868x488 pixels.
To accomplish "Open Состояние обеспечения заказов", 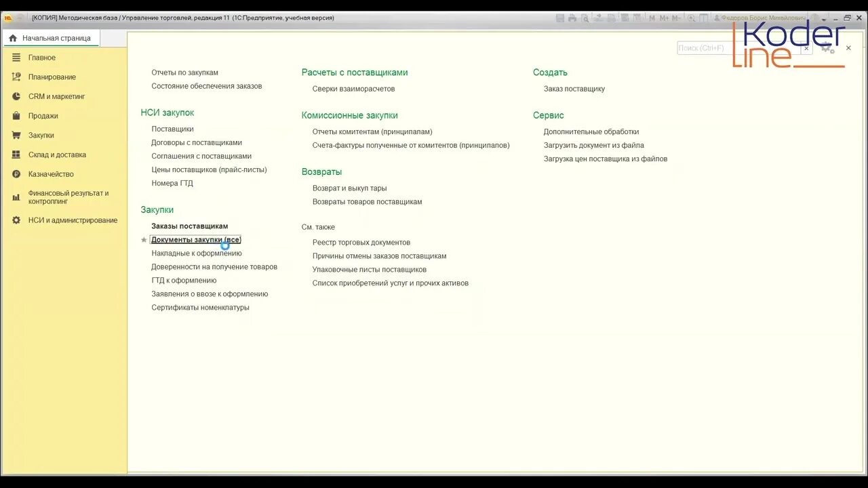I will (x=206, y=86).
